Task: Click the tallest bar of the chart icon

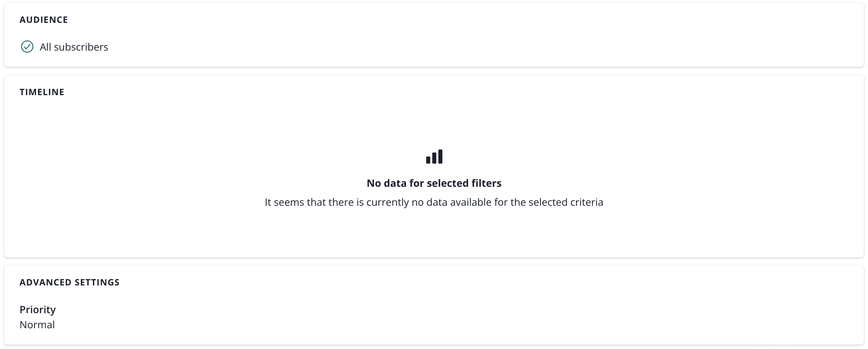Action: coord(440,156)
